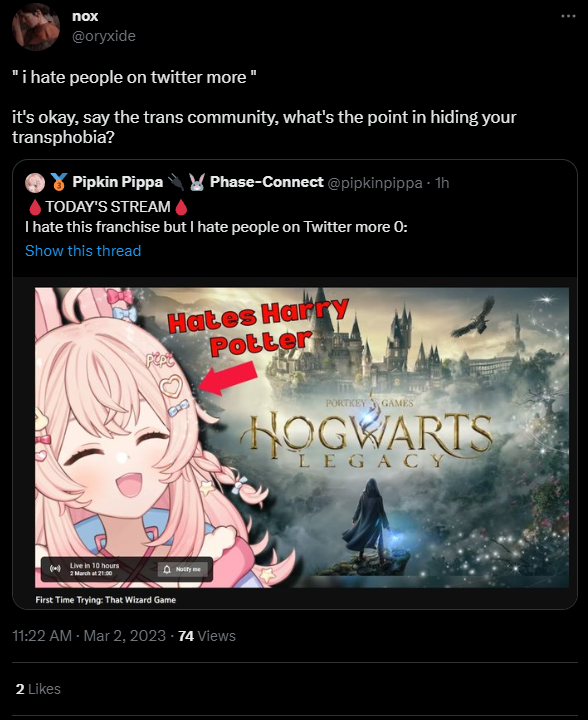Image resolution: width=588 pixels, height=720 pixels.
Task: Click the live broadcast icon on the thumbnail
Action: [55, 569]
